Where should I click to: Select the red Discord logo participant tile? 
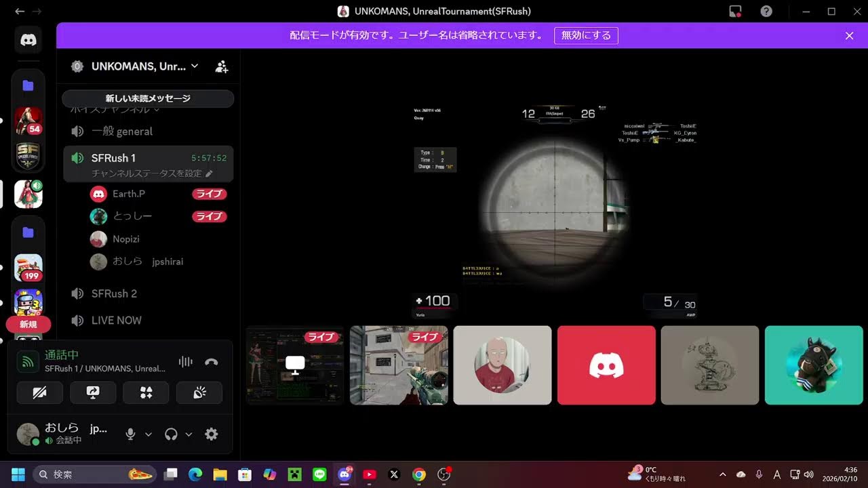point(606,365)
